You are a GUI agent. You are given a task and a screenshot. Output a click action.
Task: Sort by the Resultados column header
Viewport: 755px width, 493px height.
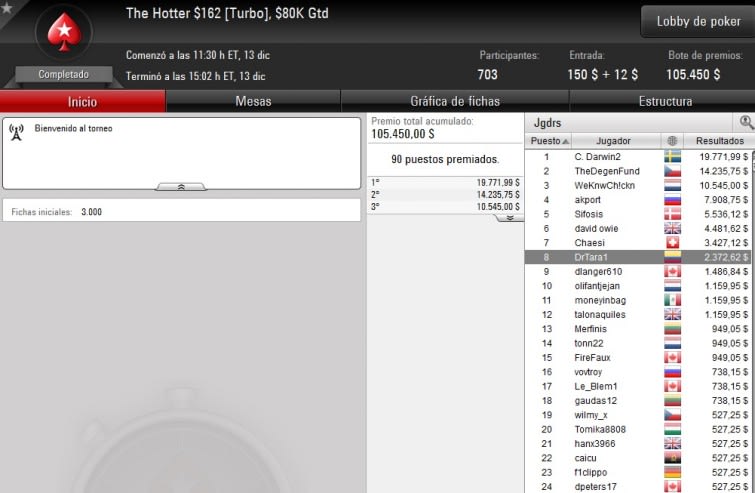click(x=719, y=141)
